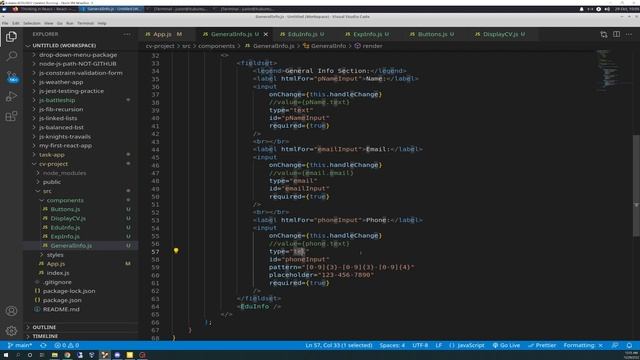
Task: Click Windows Start button on taskbar
Action: pyautogui.click(x=5, y=355)
